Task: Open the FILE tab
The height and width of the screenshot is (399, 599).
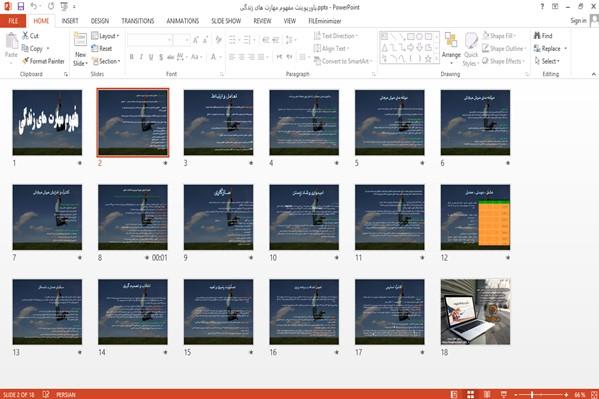Action: click(13, 21)
